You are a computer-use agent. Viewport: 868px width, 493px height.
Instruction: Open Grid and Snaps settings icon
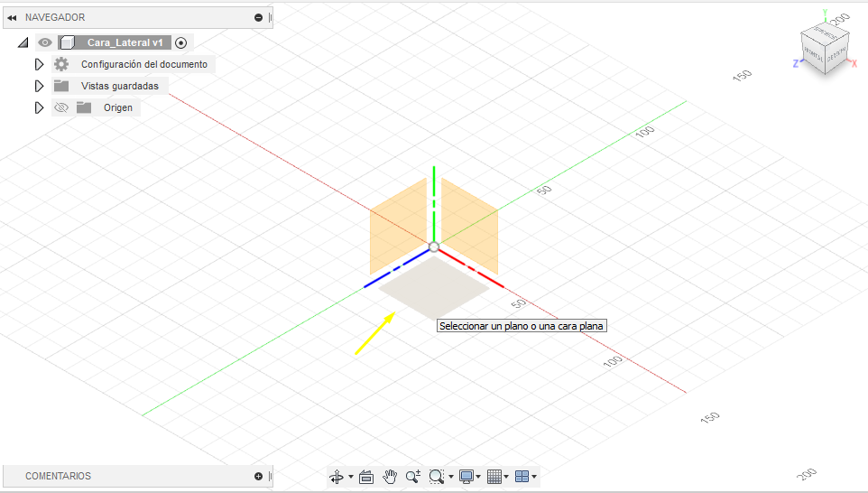coord(494,477)
